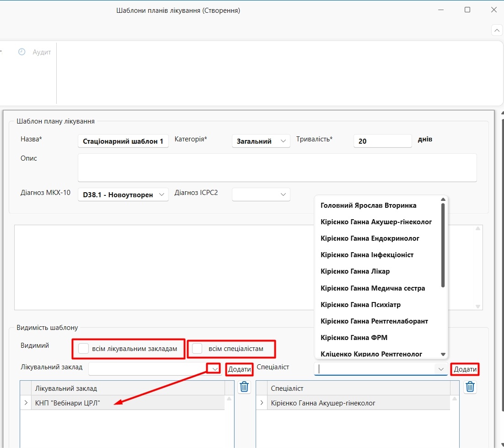Click Додати button next to Лікувальний заклад
This screenshot has width=504, height=448.
point(240,369)
